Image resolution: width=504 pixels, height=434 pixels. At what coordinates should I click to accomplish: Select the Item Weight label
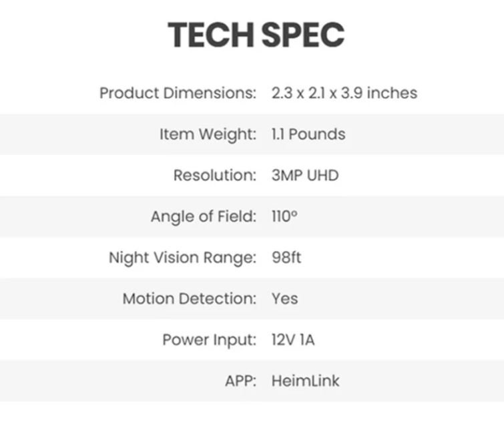click(208, 134)
